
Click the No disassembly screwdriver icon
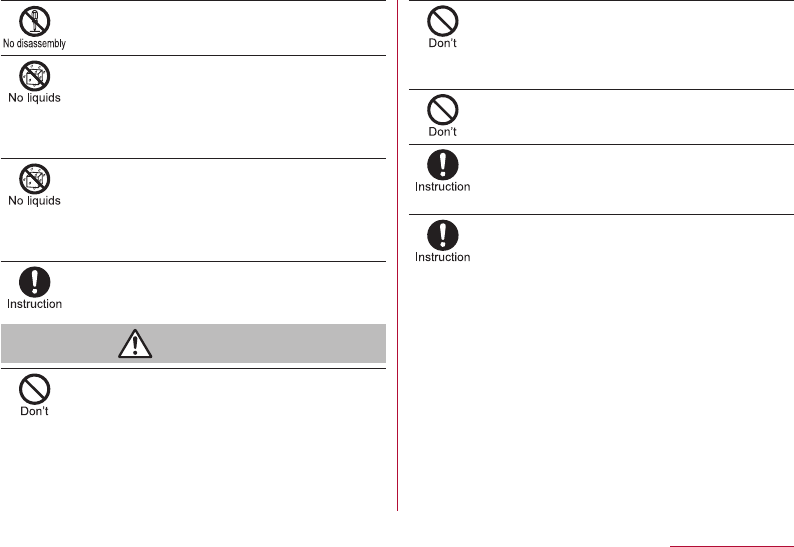click(34, 21)
